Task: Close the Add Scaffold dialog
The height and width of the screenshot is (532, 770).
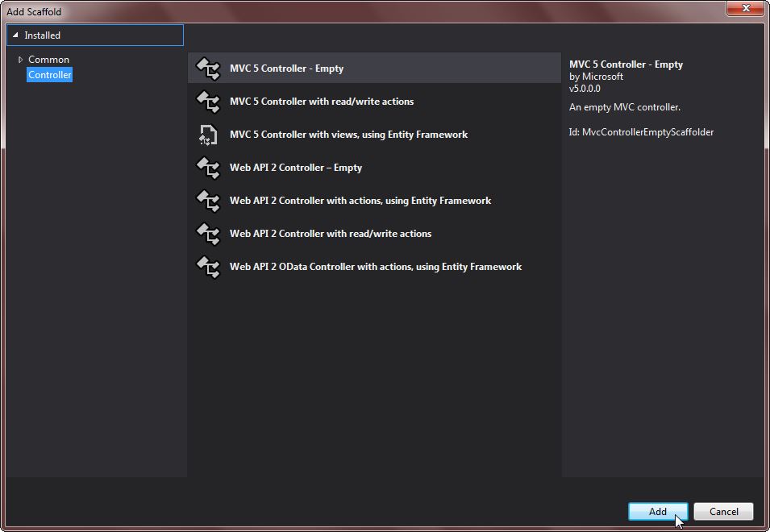Action: pyautogui.click(x=744, y=8)
